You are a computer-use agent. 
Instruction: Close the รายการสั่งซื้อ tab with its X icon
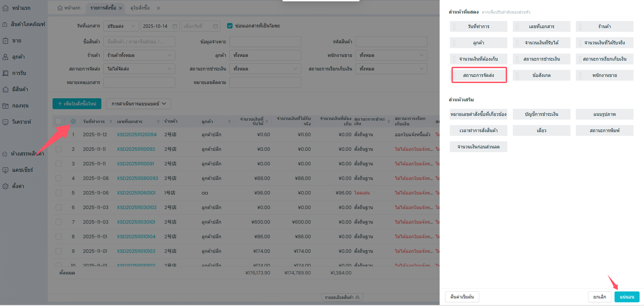120,8
